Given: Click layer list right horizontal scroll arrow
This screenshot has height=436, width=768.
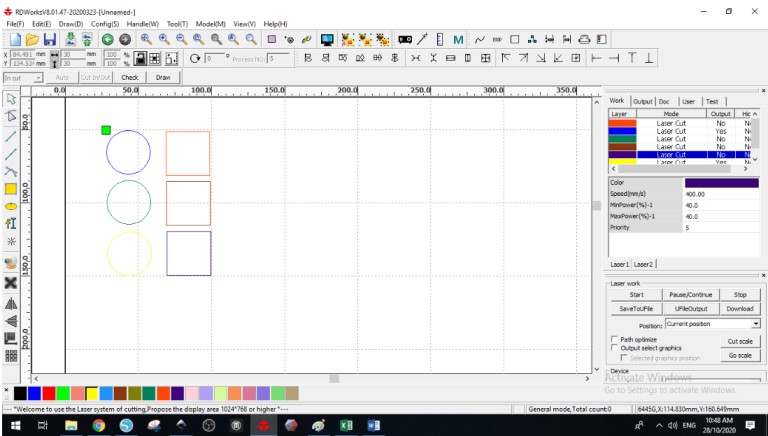Looking at the screenshot, I should click(x=746, y=169).
